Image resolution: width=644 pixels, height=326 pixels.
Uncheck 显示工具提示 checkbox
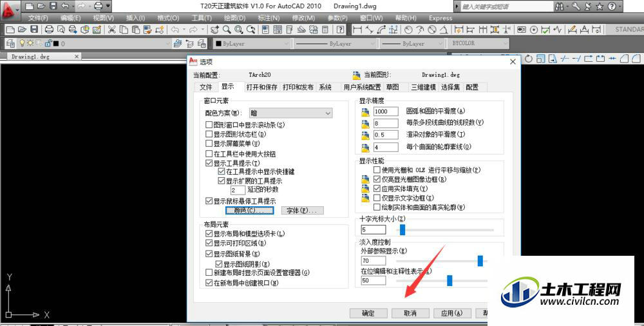[x=209, y=163]
